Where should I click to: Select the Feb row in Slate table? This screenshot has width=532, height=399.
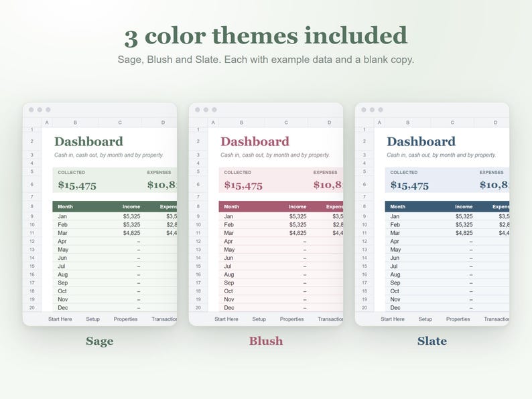[x=447, y=225]
